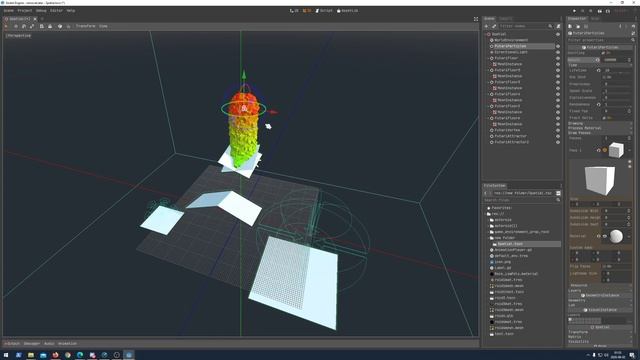
Task: Click save resource icon in Inspector toolbar
Action: [x=586, y=26]
